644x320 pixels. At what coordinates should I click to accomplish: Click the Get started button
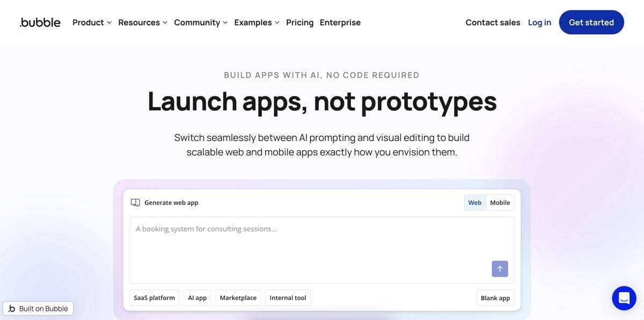pyautogui.click(x=591, y=23)
